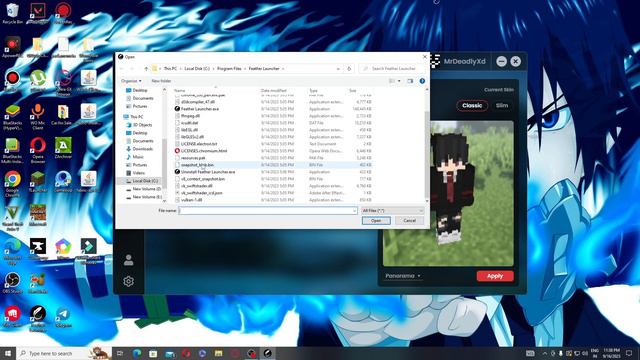The image size is (640, 360).
Task: Switch to Feather Launcher taskbar icon
Action: coord(268,353)
